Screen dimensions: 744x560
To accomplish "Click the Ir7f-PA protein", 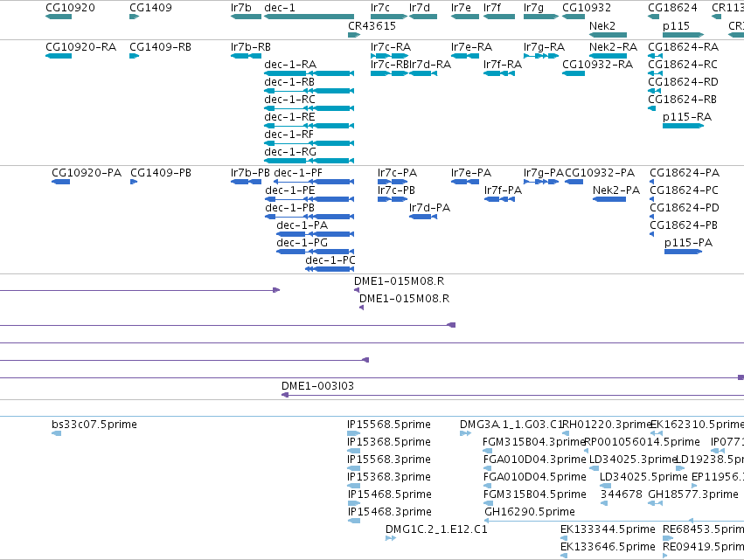I will coord(499,200).
